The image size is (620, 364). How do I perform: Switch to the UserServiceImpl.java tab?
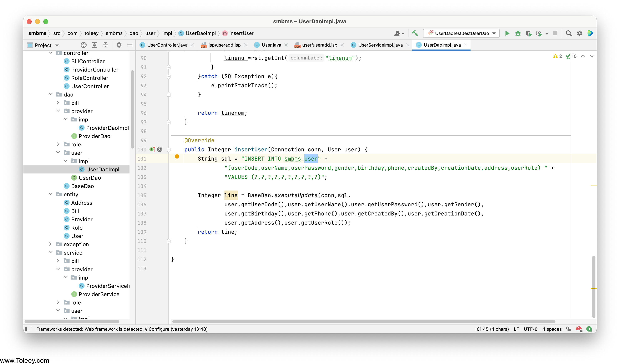click(380, 45)
